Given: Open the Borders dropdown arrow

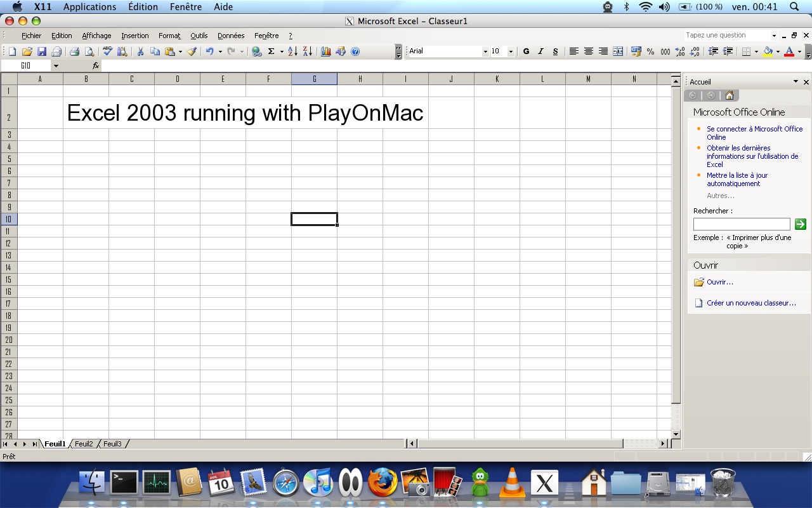Looking at the screenshot, I should point(756,51).
